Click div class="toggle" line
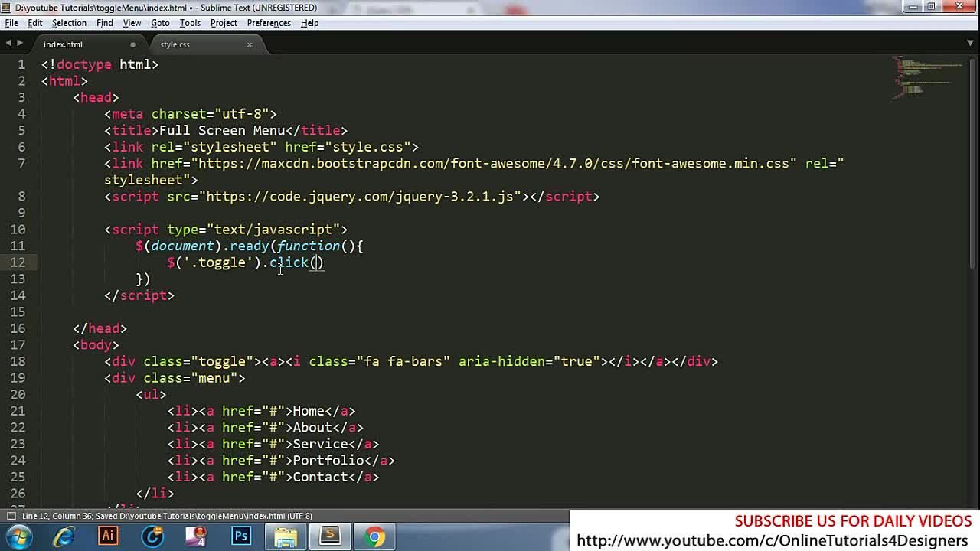The image size is (980, 551). tap(411, 361)
